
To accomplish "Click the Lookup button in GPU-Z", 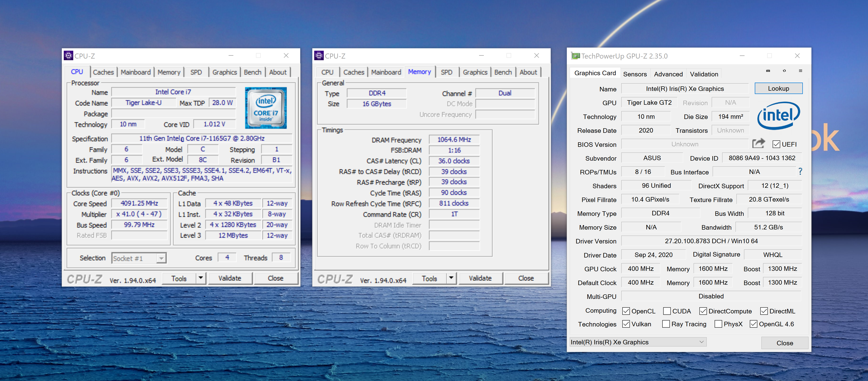I will 778,88.
